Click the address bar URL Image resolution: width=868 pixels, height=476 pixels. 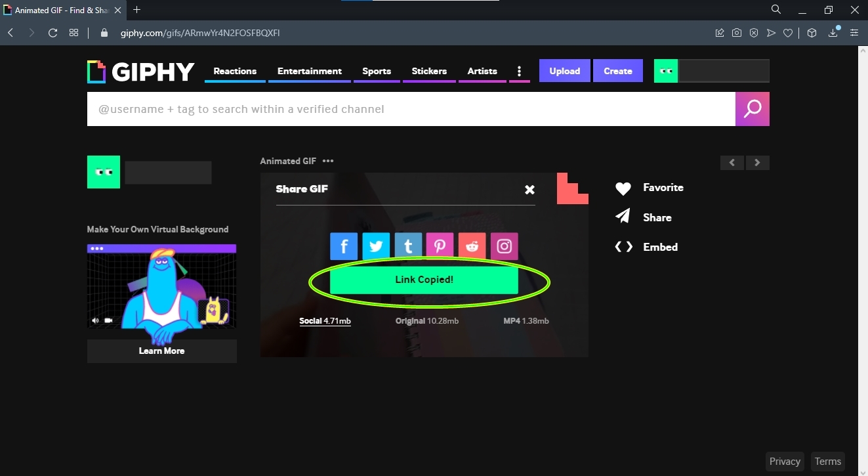tap(200, 33)
